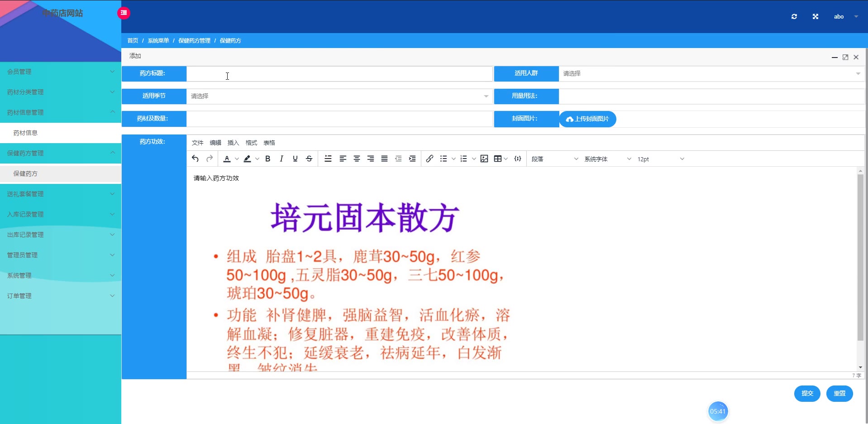This screenshot has width=868, height=424.
Task: Open the 12pt font size dropdown
Action: coord(661,159)
